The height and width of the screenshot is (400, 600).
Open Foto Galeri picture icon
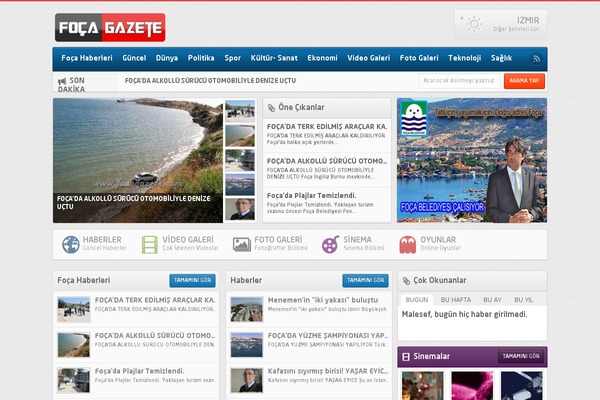pyautogui.click(x=242, y=244)
